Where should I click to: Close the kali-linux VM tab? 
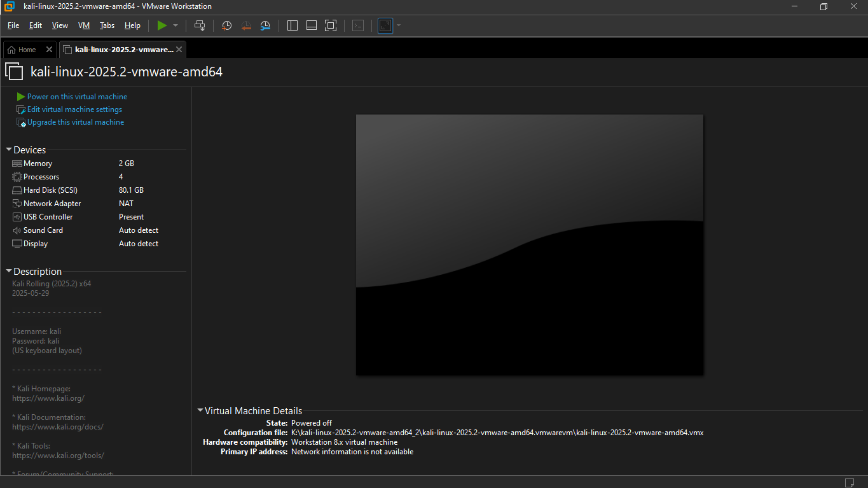pyautogui.click(x=179, y=50)
